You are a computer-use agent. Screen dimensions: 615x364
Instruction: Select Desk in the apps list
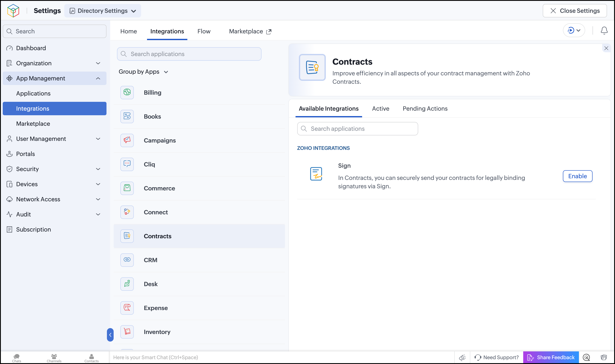[199, 284]
